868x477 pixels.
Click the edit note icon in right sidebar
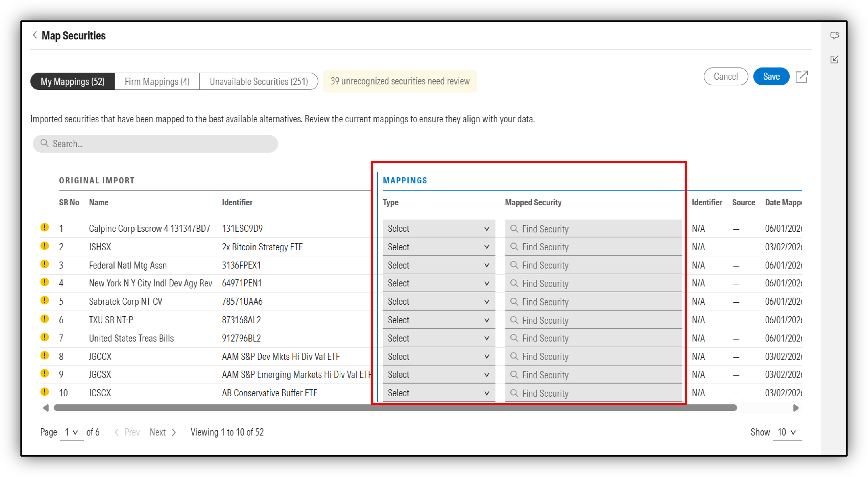834,60
